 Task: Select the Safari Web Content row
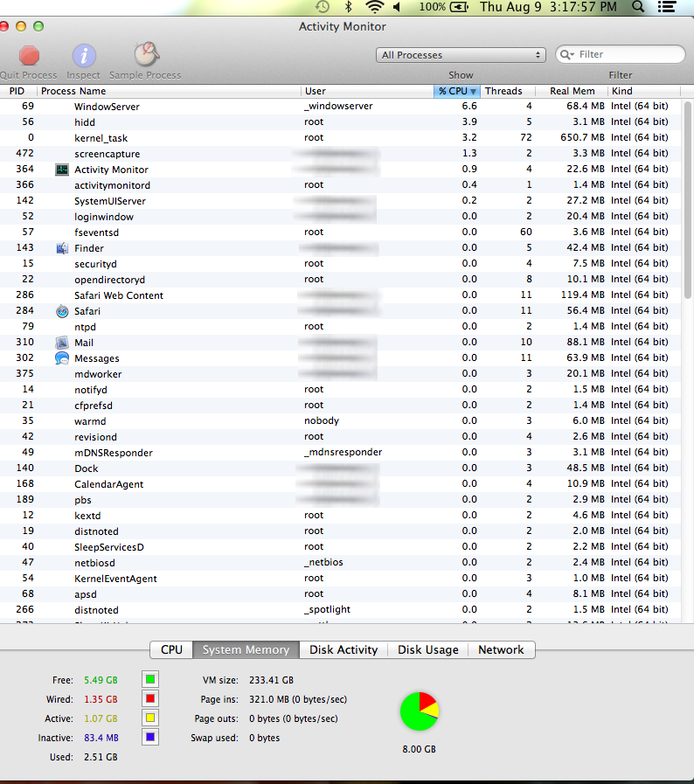pyautogui.click(x=340, y=295)
